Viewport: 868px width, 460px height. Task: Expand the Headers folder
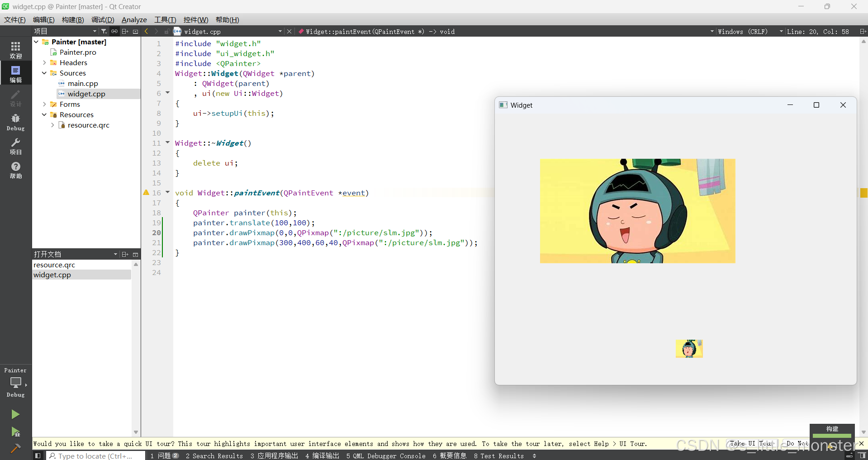44,62
